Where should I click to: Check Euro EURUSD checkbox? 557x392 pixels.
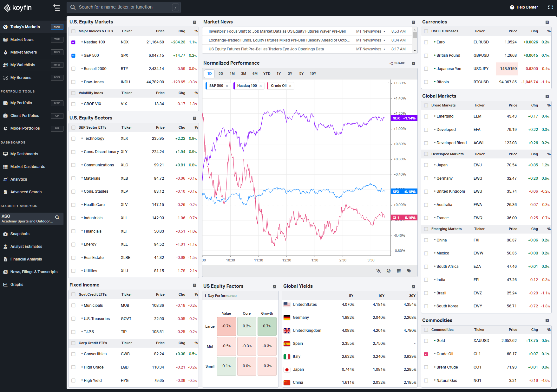pyautogui.click(x=426, y=42)
